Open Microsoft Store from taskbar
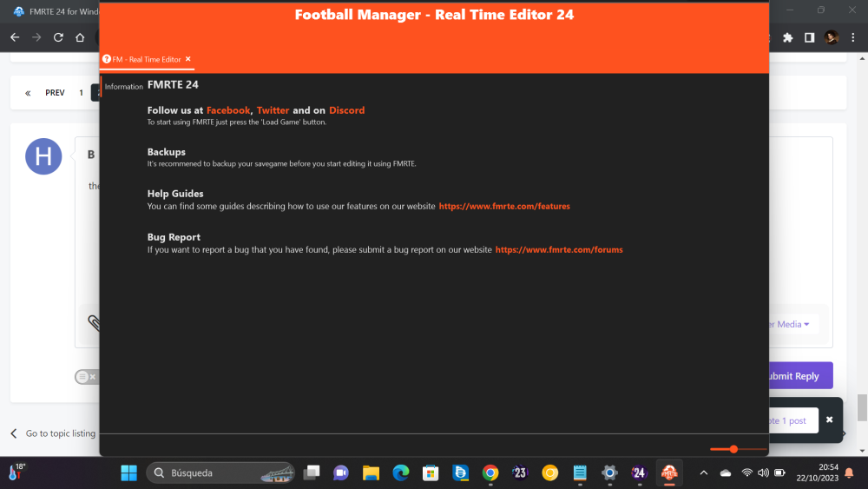This screenshot has width=868, height=489. tap(431, 473)
